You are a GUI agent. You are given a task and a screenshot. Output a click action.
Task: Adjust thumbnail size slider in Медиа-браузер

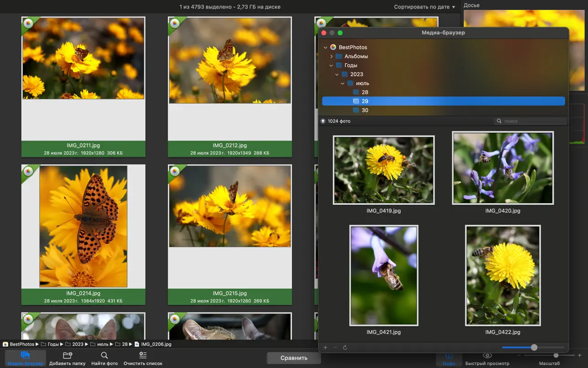[533, 347]
